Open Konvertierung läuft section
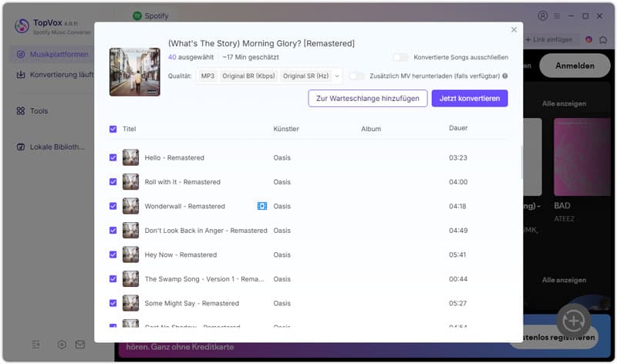This screenshot has height=364, width=617. (53, 74)
